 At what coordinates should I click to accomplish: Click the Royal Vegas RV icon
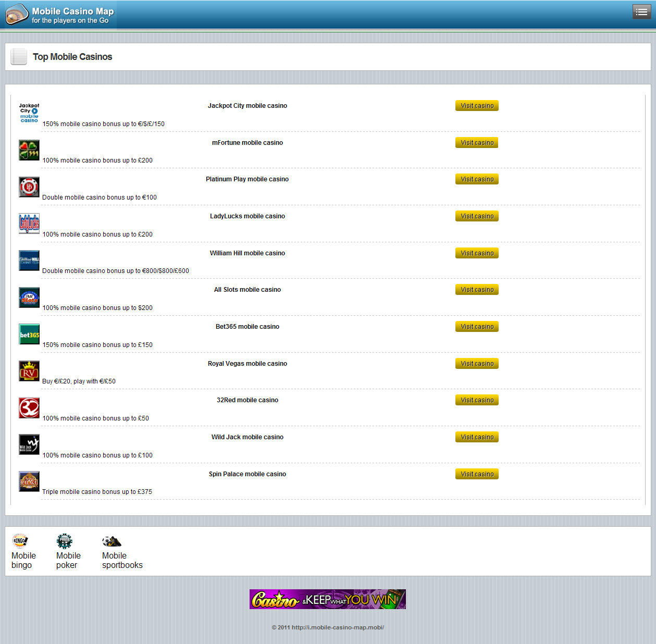click(29, 371)
